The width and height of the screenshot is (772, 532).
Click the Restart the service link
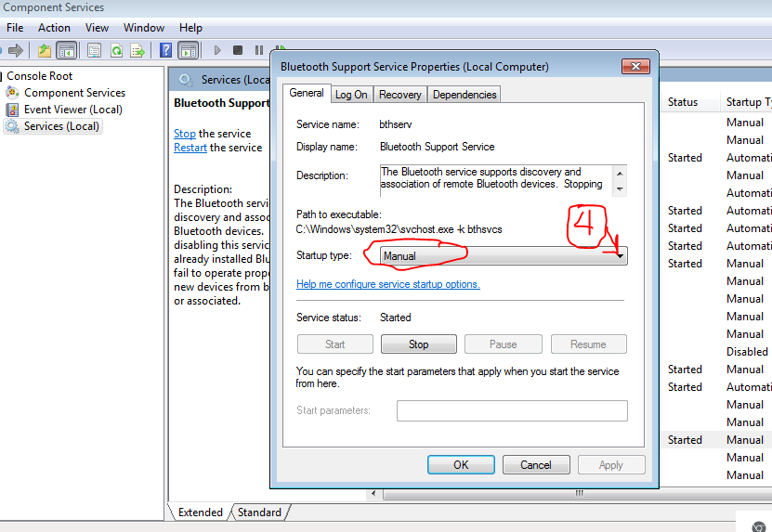tap(190, 148)
